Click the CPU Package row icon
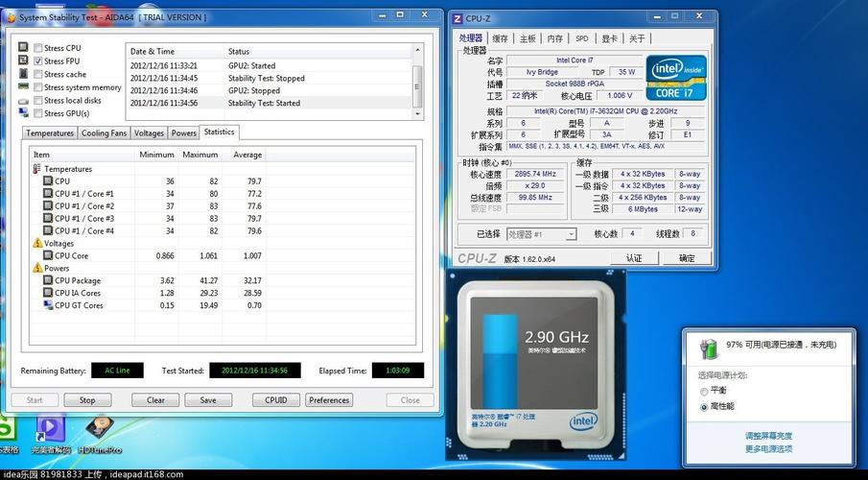Screen dimensions: 868x480 pos(48,280)
